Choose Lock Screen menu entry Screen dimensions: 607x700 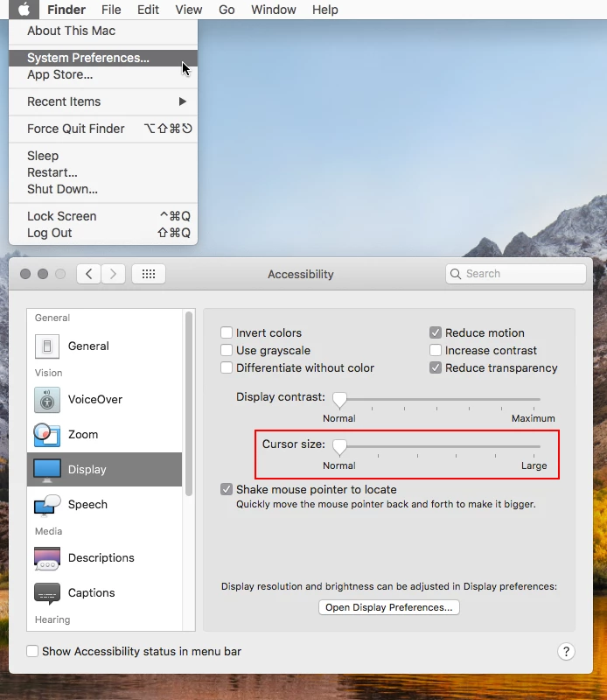pyautogui.click(x=103, y=216)
